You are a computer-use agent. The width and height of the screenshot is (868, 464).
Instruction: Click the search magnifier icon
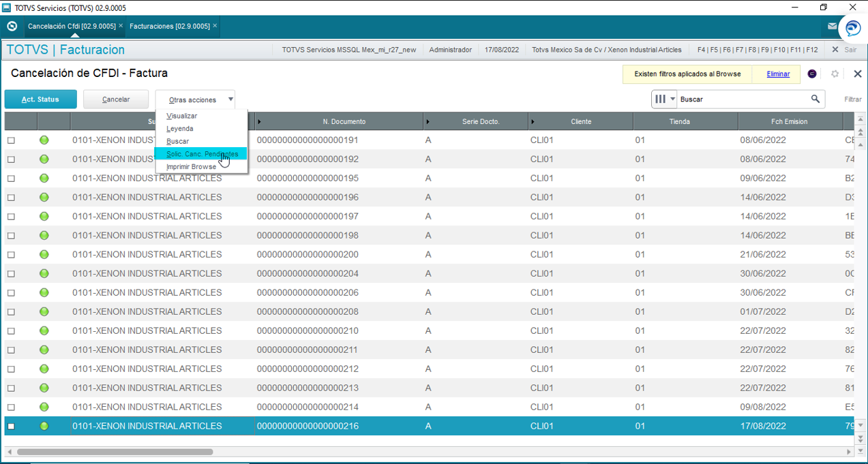(815, 99)
